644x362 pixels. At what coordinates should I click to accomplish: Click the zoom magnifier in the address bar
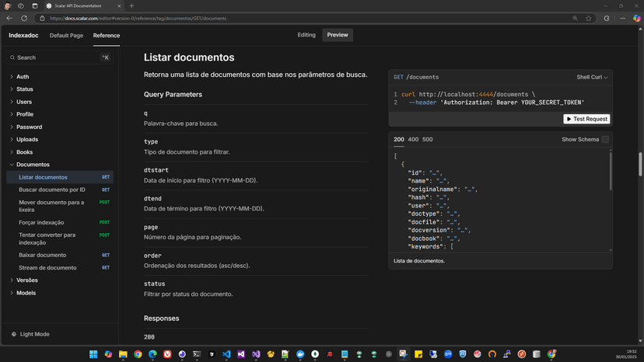point(575,18)
